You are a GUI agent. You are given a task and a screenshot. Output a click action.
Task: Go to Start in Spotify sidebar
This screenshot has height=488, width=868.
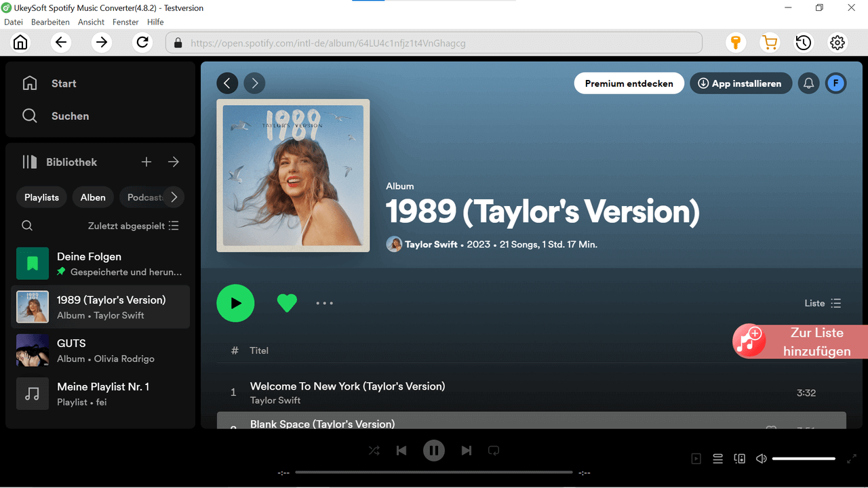coord(50,83)
